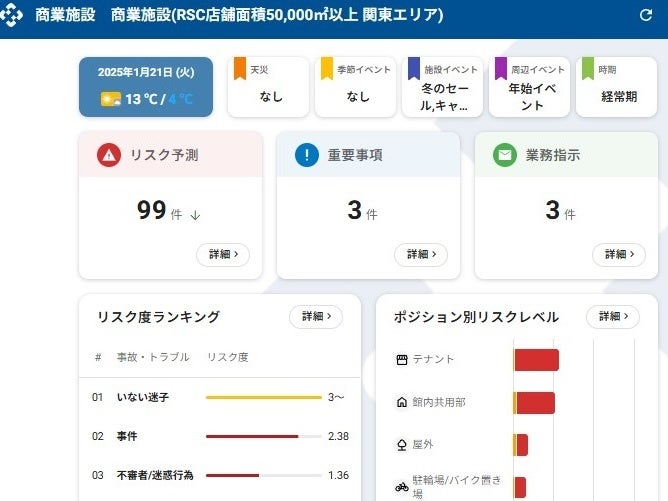668x501 pixels.
Task: Click the app logo in the header
Action: point(13,17)
